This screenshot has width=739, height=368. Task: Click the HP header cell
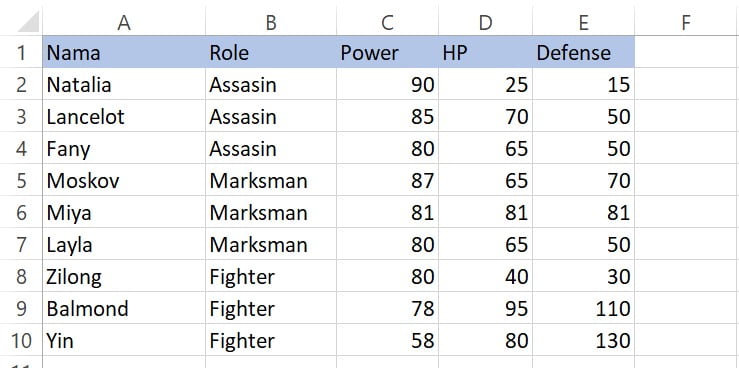point(485,52)
